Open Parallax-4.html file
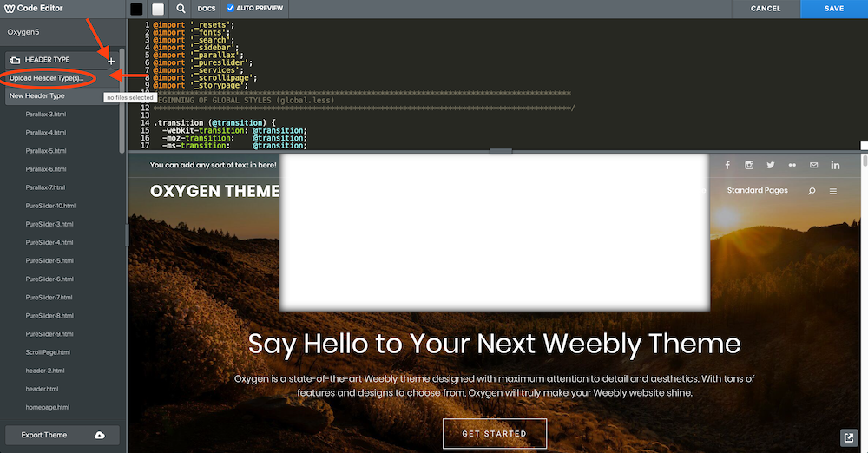This screenshot has height=453, width=868. tap(46, 133)
